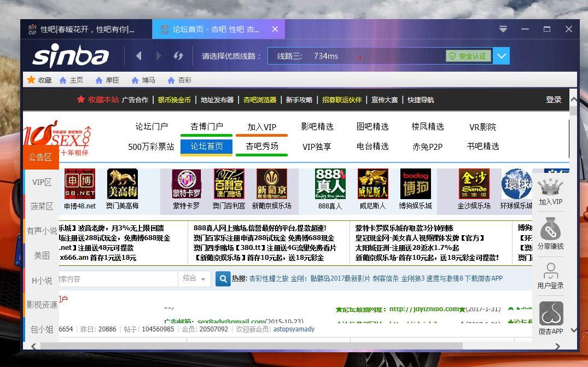This screenshot has height=367, width=588.
Task: Select the H小说 sidebar item
Action: pyautogui.click(x=42, y=280)
